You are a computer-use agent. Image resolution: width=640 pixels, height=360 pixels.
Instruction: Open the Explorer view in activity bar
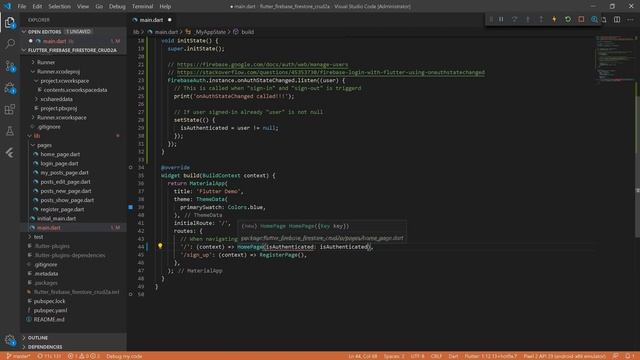click(x=10, y=22)
